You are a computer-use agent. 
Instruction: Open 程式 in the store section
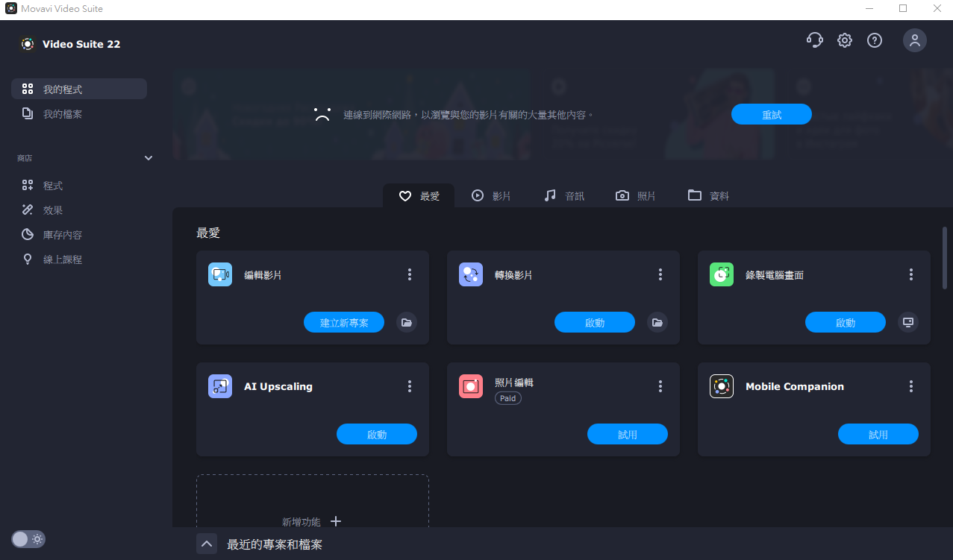pyautogui.click(x=79, y=186)
